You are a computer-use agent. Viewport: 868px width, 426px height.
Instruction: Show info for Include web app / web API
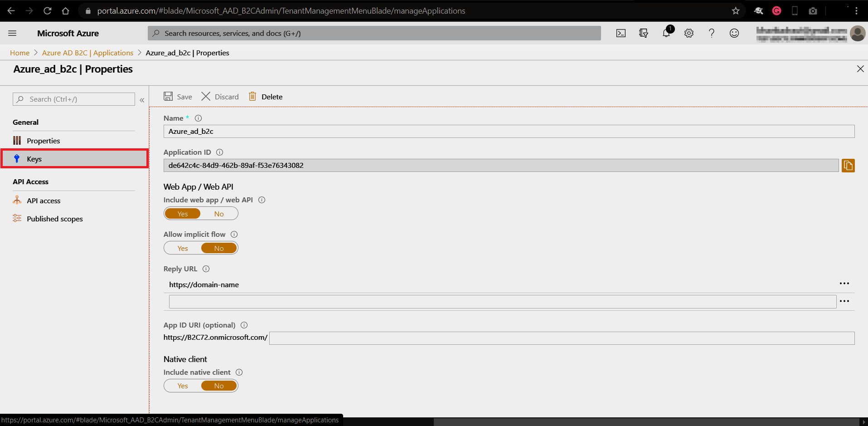click(262, 200)
